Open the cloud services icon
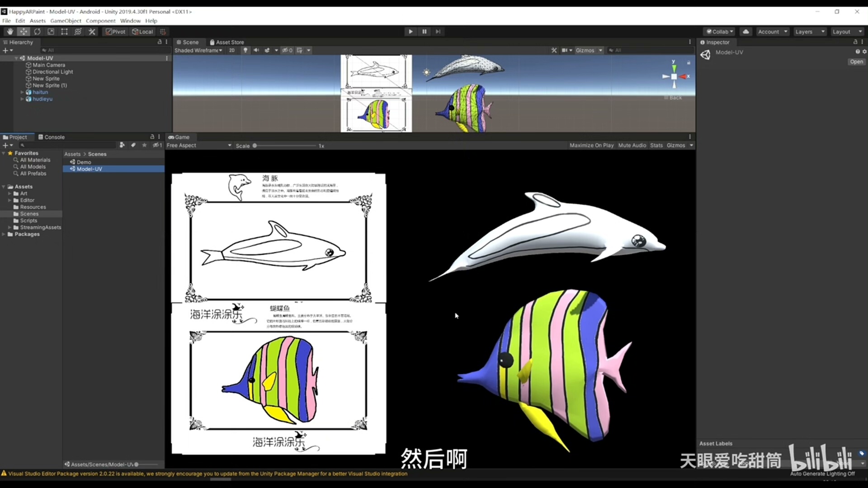The width and height of the screenshot is (868, 488). (x=746, y=32)
